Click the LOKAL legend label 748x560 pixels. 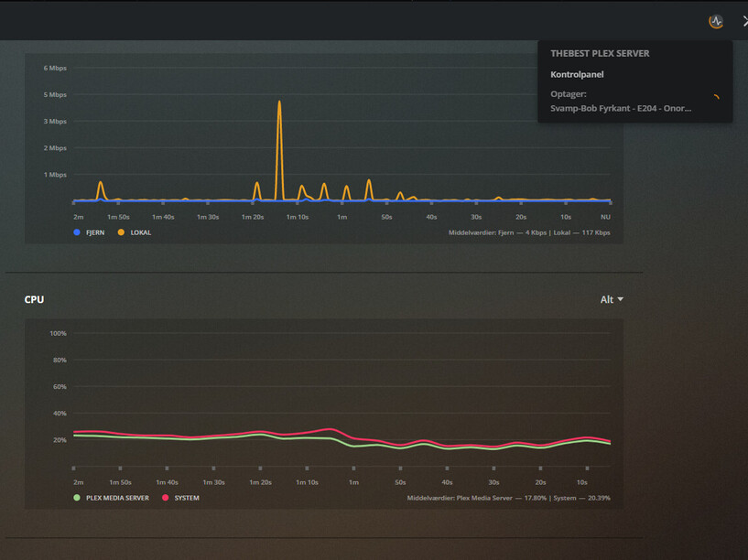click(141, 232)
